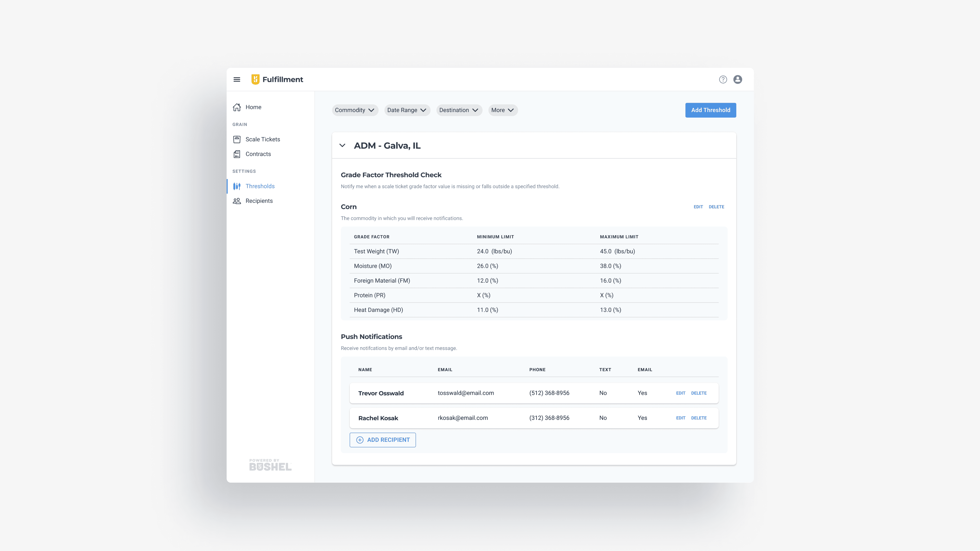Edit recipient Trevor Osswald
Image resolution: width=980 pixels, height=551 pixels.
681,393
